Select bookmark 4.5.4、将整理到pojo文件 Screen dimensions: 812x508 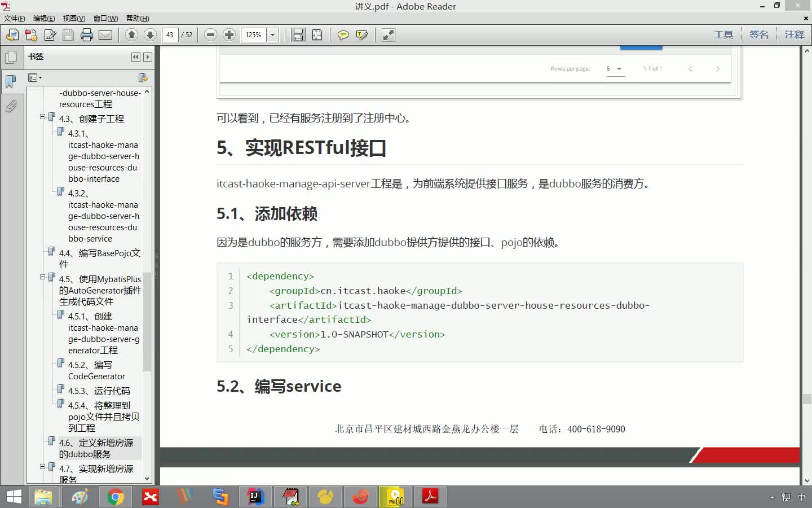coord(104,417)
